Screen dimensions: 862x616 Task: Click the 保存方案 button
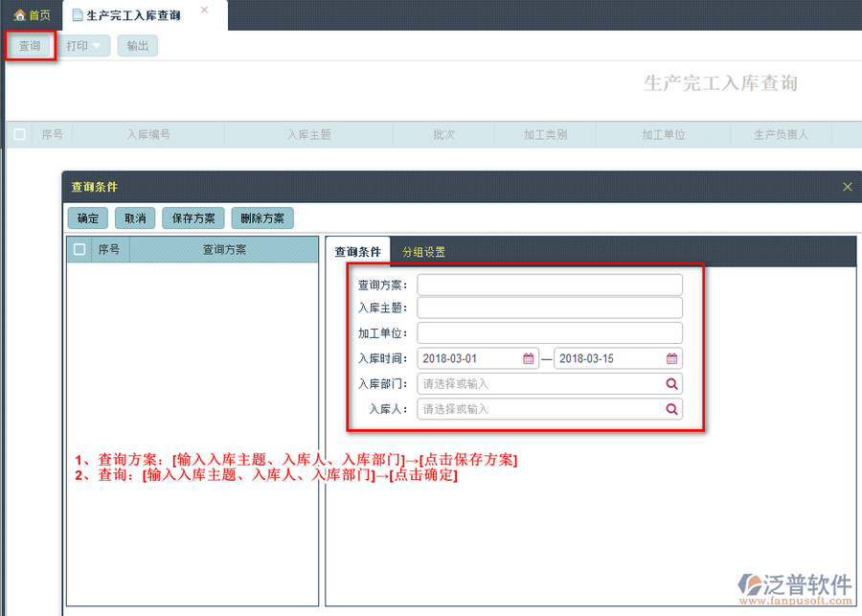tap(193, 218)
